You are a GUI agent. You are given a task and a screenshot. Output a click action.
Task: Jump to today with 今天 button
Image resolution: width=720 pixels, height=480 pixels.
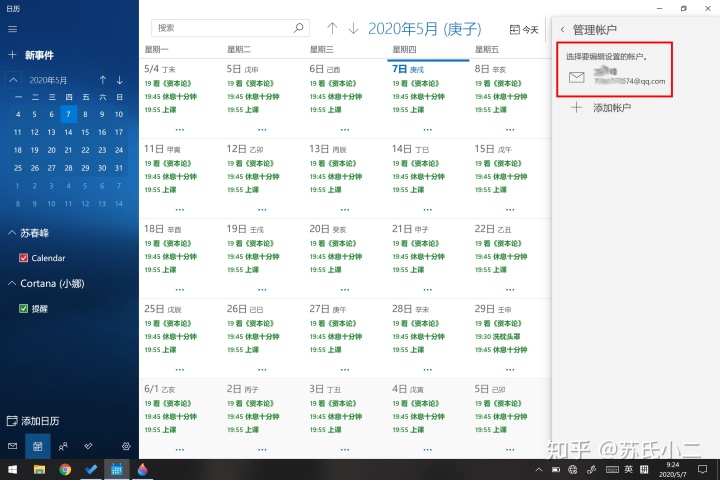coord(524,30)
